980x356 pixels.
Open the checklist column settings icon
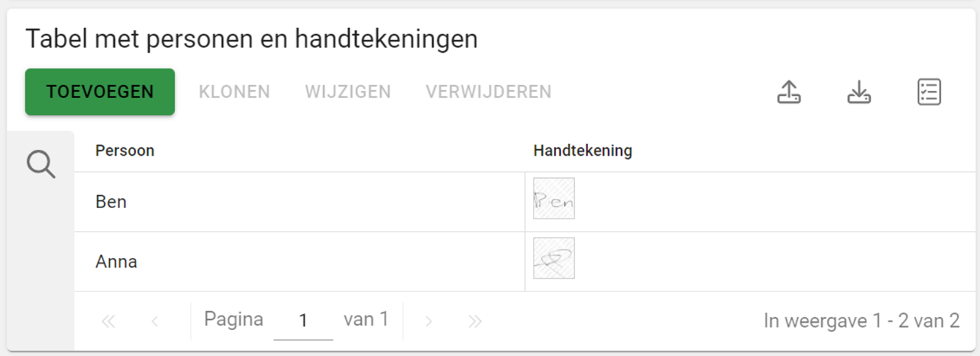(929, 92)
